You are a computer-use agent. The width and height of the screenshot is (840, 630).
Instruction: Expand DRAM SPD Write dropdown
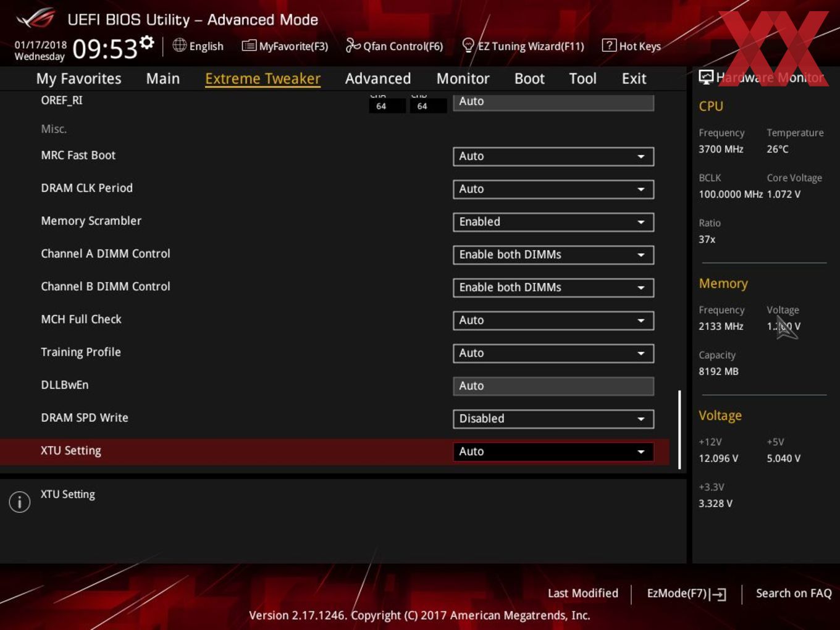(x=553, y=419)
